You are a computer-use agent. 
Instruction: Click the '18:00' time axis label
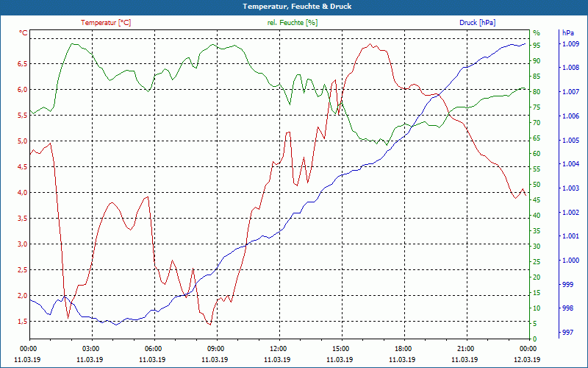[x=403, y=348]
